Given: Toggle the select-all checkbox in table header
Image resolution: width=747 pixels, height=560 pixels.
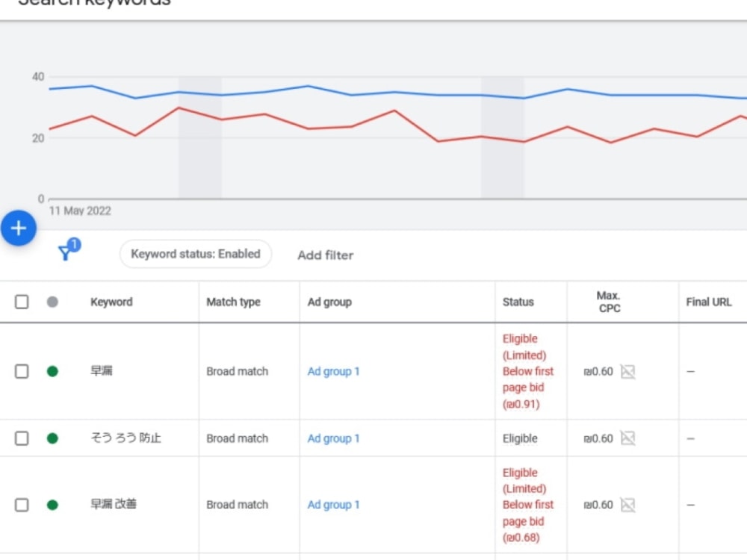Looking at the screenshot, I should click(x=22, y=302).
